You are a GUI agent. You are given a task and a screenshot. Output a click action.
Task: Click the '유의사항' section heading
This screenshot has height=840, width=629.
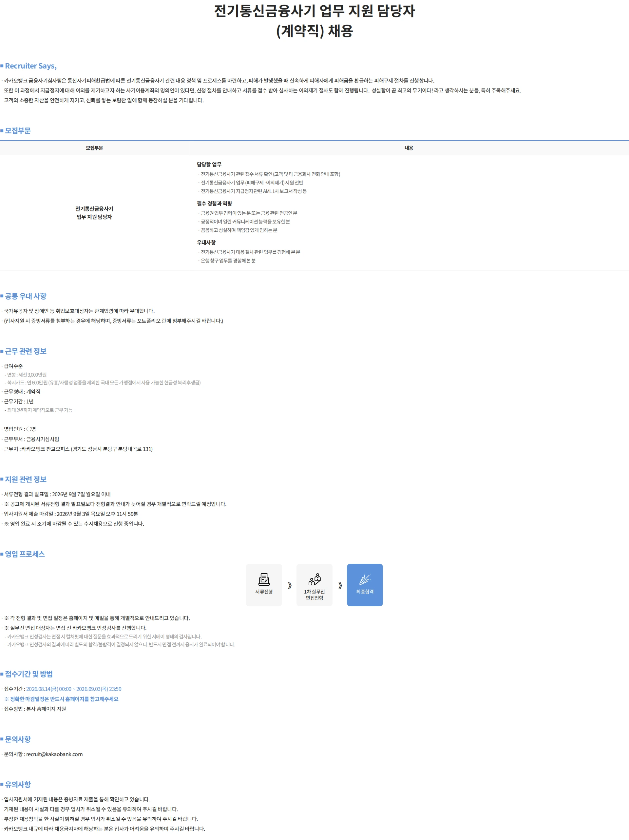[x=18, y=784]
